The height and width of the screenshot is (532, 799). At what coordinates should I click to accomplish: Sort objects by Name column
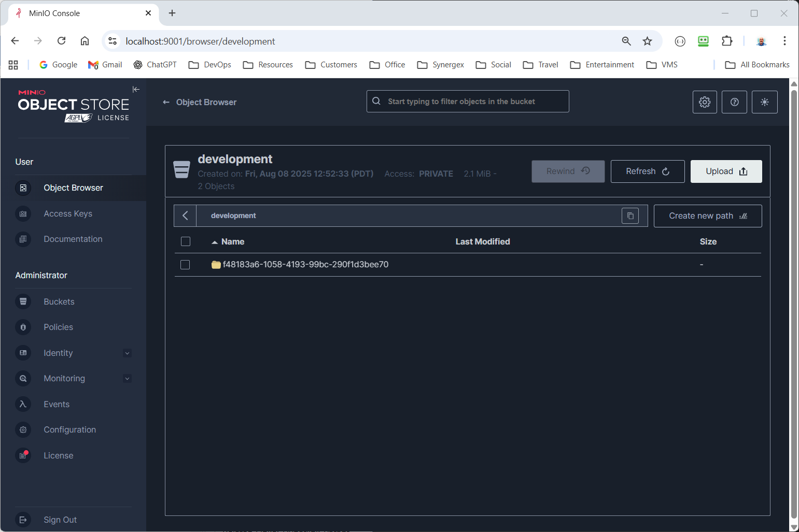(x=232, y=242)
